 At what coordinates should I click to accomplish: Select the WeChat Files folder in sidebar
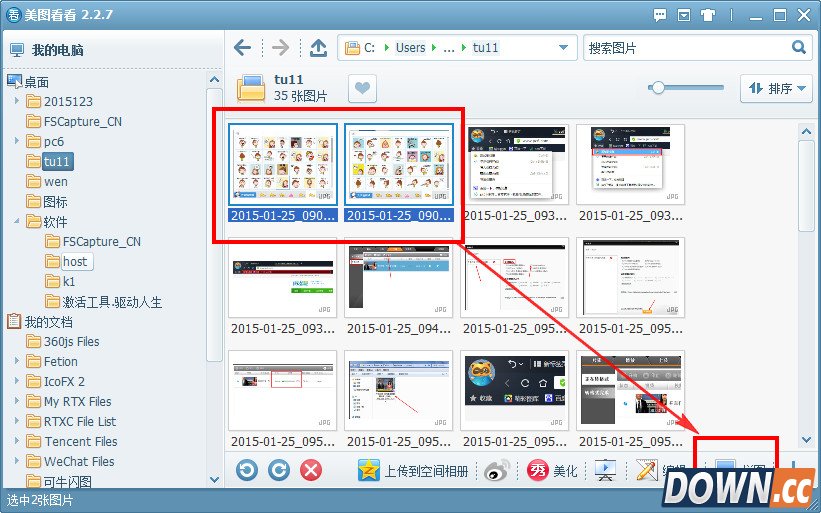(x=79, y=461)
